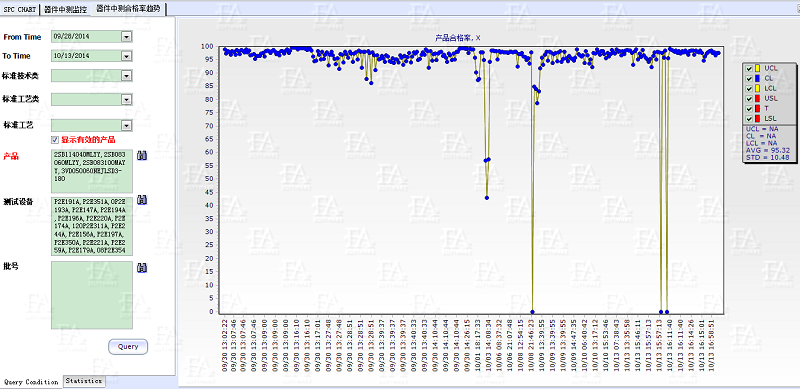Click the From Time date value 09/28/2014
800x389 pixels.
click(x=71, y=37)
